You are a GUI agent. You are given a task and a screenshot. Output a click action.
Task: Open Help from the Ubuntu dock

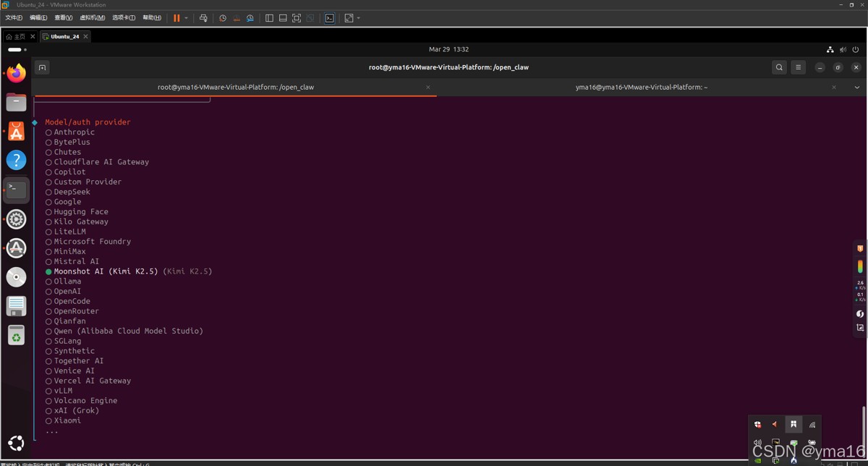pos(16,160)
